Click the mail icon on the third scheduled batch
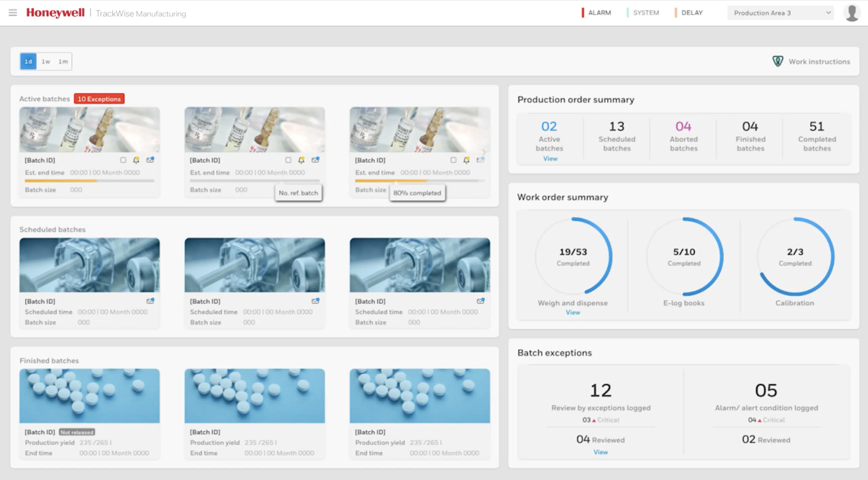Image resolution: width=868 pixels, height=480 pixels. pos(481,301)
